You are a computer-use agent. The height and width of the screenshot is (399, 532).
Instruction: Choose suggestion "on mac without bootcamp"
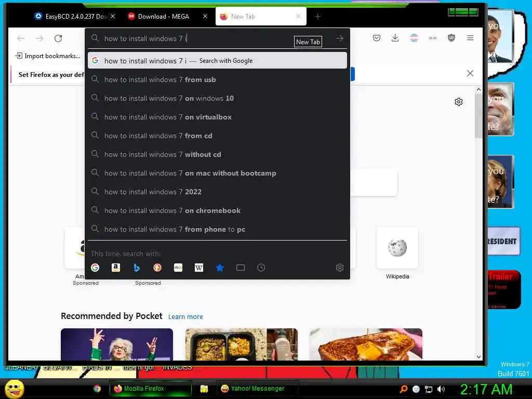click(x=217, y=173)
